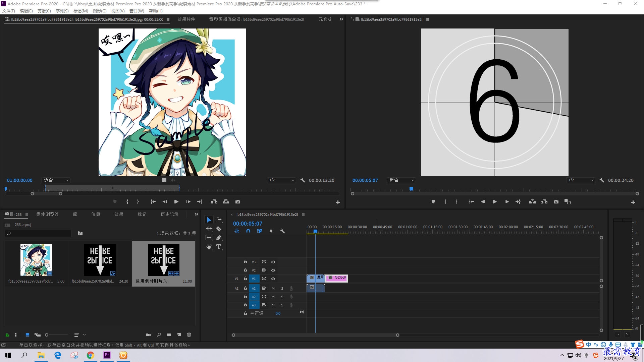Screen dimensions: 644x362
Task: Open Comparison View in Program monitor
Action: click(x=568, y=202)
